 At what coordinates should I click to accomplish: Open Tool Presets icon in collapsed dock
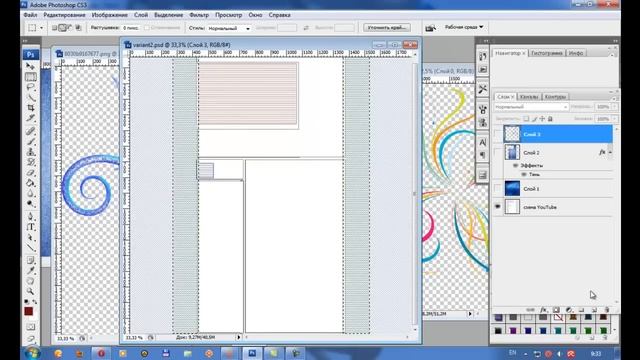click(x=482, y=89)
